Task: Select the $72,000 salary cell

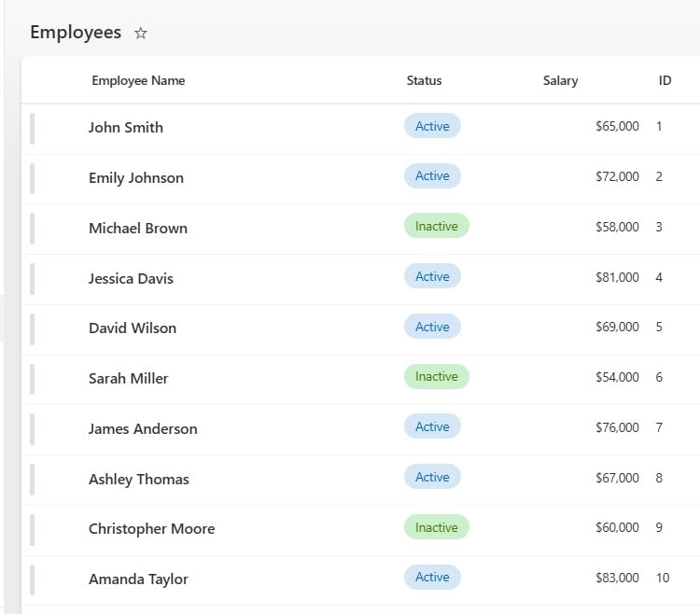Action: (617, 176)
